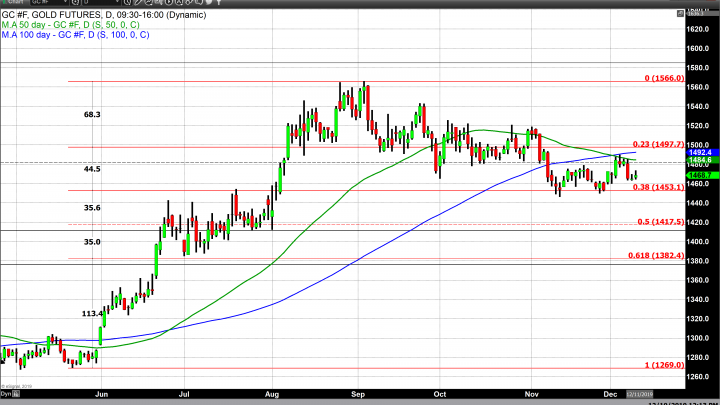Click the 1620.0 value on price axis
This screenshot has width=720, height=405.
(x=699, y=27)
